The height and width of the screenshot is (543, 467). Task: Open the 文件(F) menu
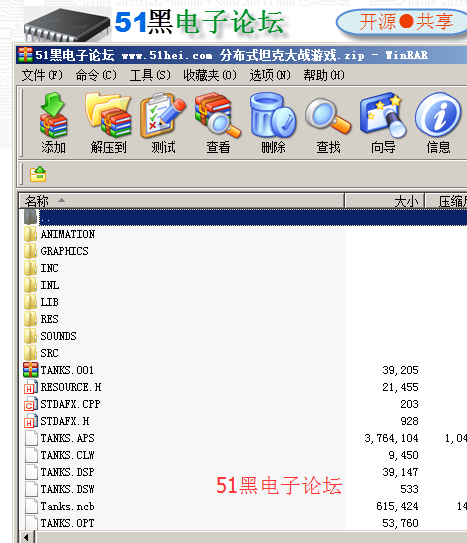[x=42, y=75]
